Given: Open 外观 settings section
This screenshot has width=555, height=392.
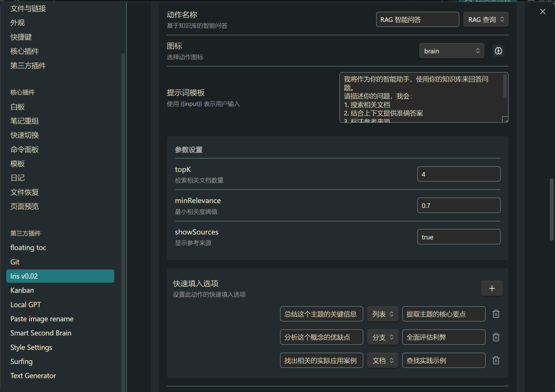Looking at the screenshot, I should 60,23.
